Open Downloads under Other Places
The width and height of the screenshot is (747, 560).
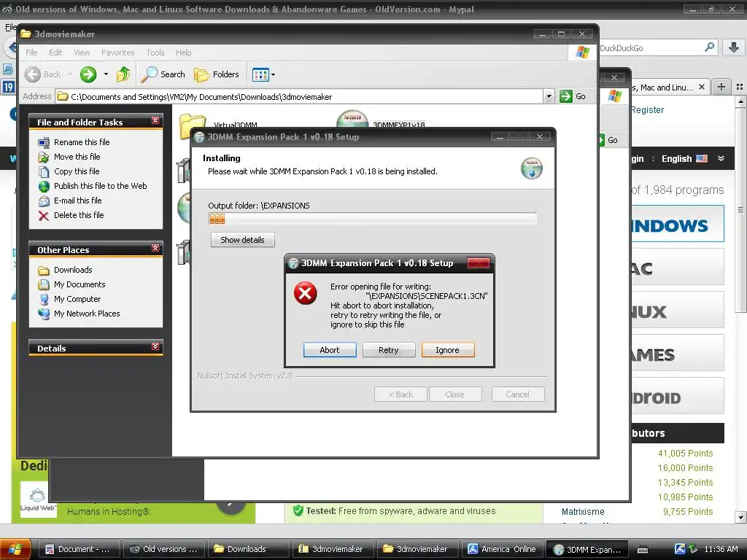pyautogui.click(x=73, y=270)
